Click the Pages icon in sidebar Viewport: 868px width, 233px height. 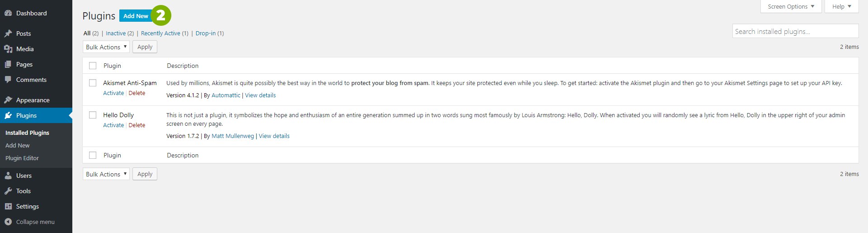coord(8,64)
